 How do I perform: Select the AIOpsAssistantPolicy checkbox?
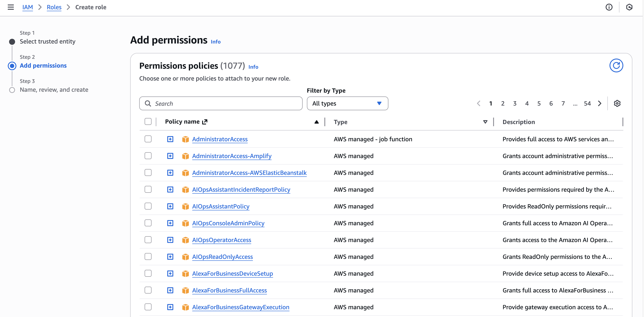(148, 206)
